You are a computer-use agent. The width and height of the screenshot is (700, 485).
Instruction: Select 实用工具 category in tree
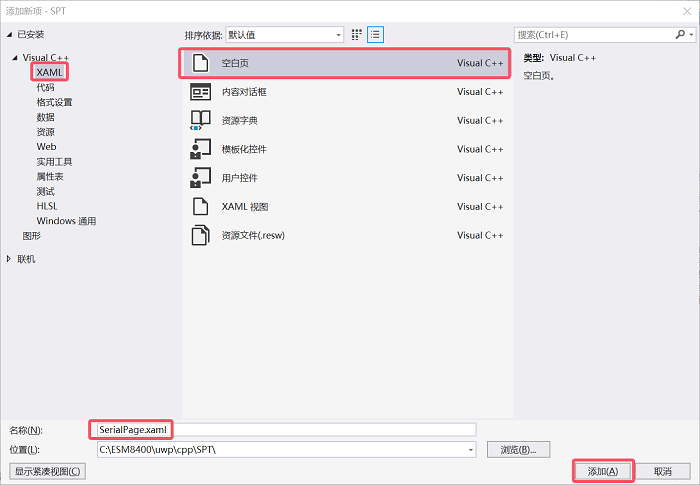point(54,162)
